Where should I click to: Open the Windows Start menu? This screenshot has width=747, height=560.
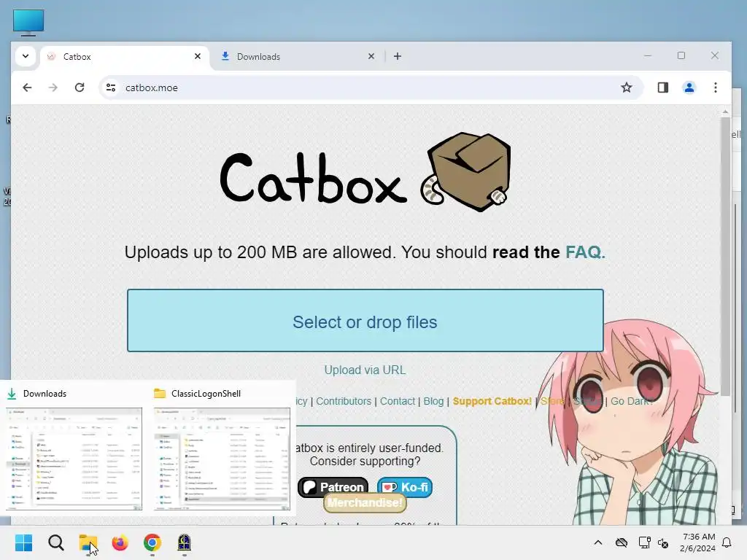click(24, 542)
